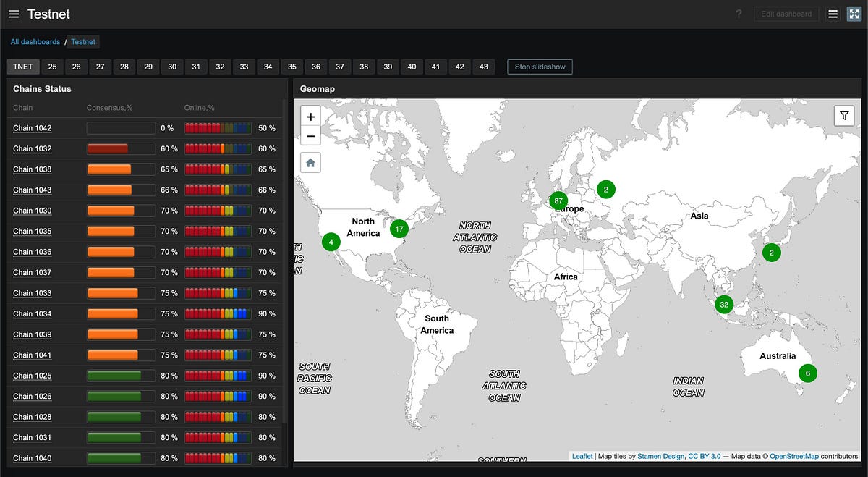Open the Chain 1038 link
Viewport: 868px width, 477px height.
33,169
